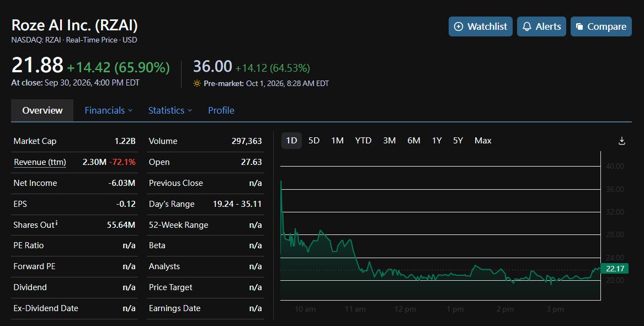Click the 52-Week Range label
This screenshot has width=644, height=326.
178,225
